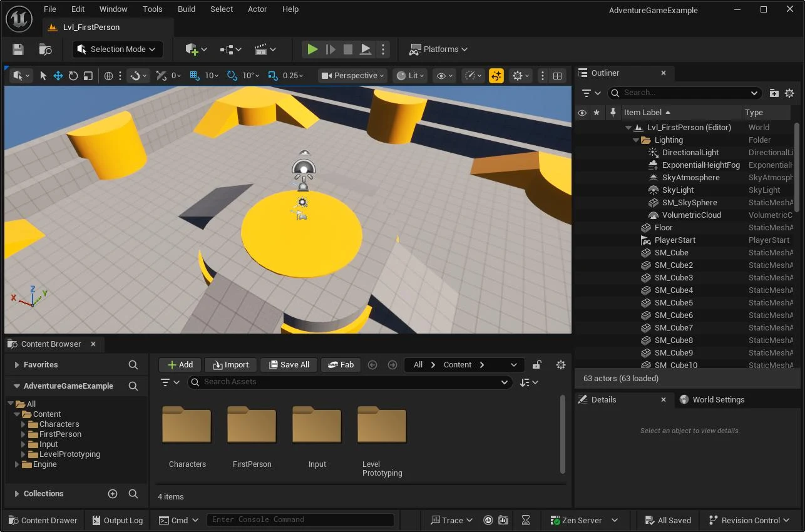This screenshot has width=805, height=532.
Task: Start Play in editor with green arrow
Action: tap(312, 49)
